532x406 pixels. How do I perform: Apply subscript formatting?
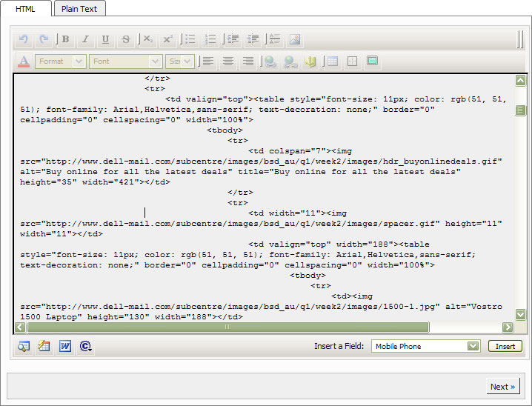pos(147,39)
